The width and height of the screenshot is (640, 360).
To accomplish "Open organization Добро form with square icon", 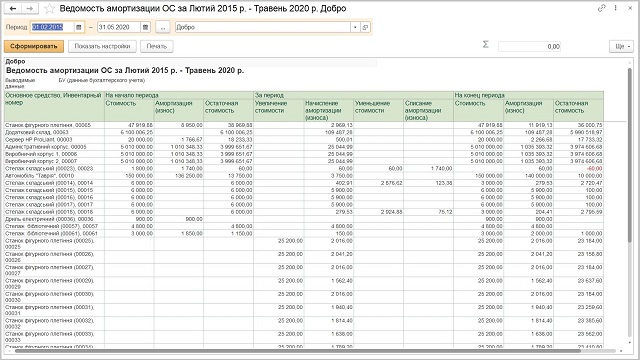I will (365, 27).
